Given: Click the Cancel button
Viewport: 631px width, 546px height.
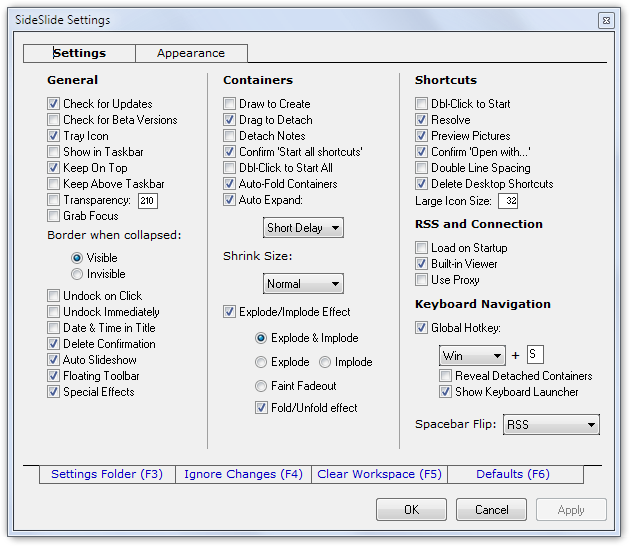Looking at the screenshot, I should coord(491,510).
